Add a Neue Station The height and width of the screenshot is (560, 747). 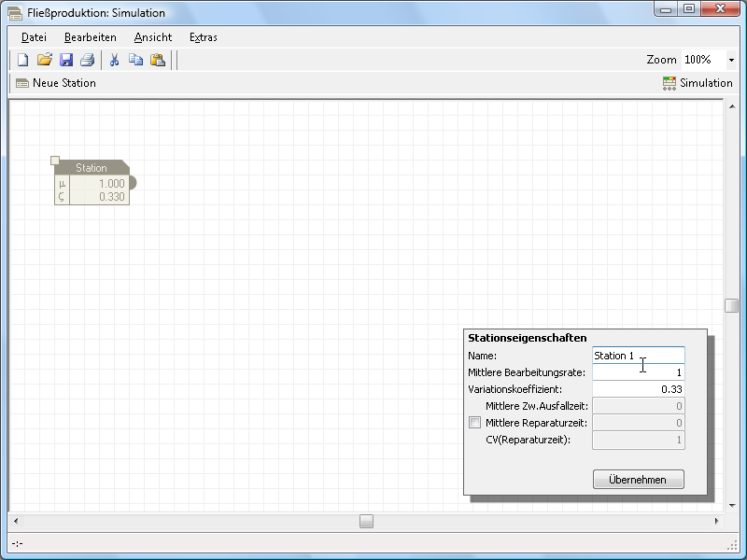coord(56,83)
